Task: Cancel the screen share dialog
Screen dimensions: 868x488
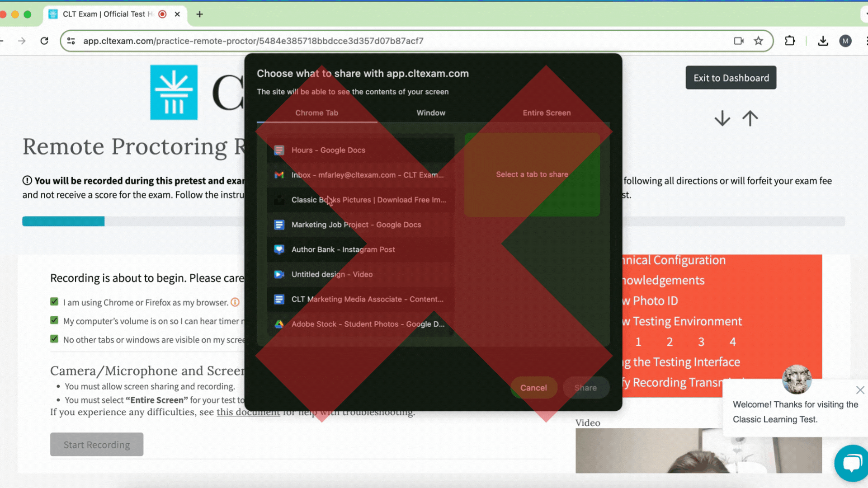Action: click(x=533, y=387)
